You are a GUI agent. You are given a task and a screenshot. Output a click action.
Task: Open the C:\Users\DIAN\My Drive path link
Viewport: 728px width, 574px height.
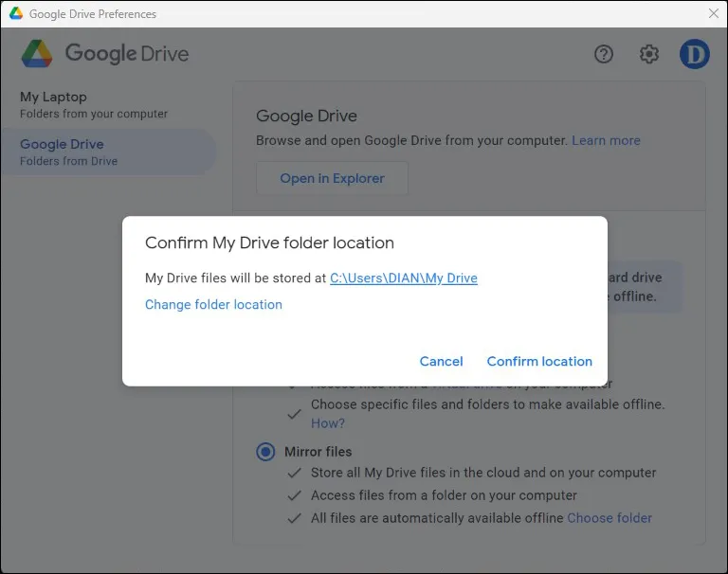[403, 278]
